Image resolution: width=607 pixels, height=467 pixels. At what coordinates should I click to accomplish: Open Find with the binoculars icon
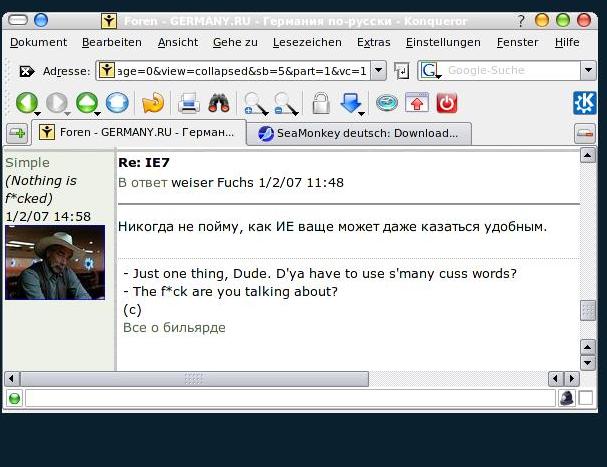218,103
